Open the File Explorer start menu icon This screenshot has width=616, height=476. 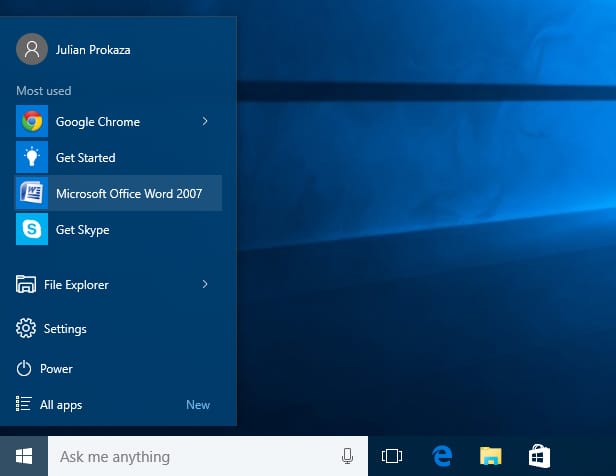(26, 284)
